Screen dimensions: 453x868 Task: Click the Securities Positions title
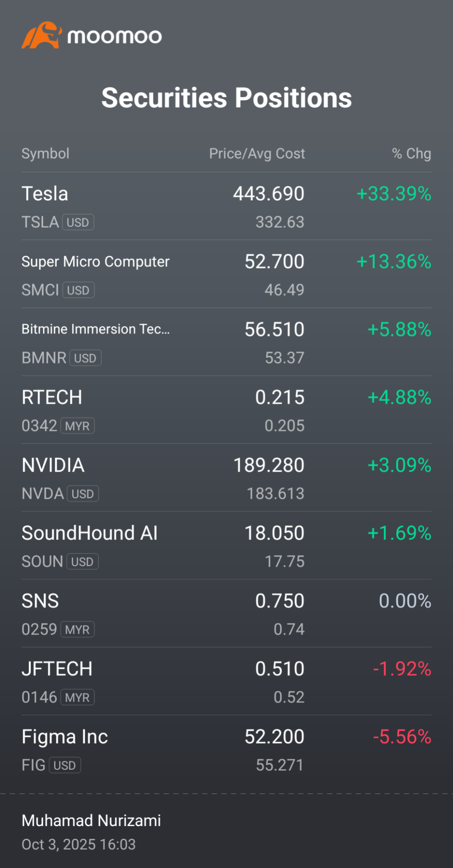[x=226, y=98]
